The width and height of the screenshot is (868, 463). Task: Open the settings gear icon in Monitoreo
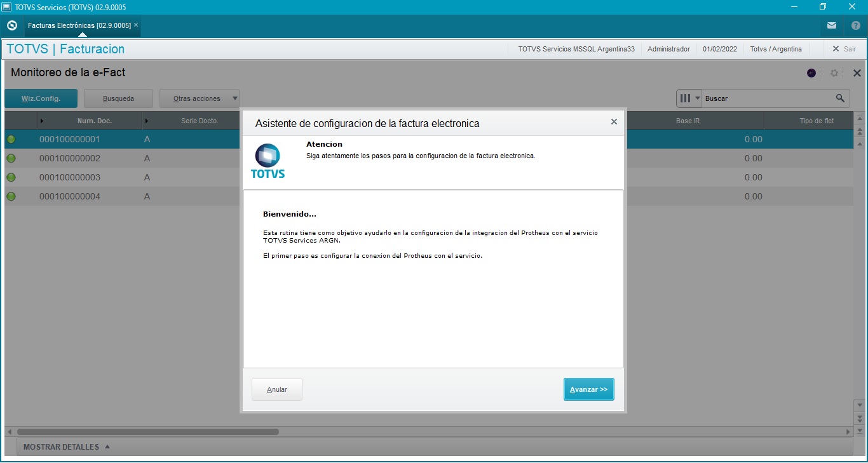point(834,73)
